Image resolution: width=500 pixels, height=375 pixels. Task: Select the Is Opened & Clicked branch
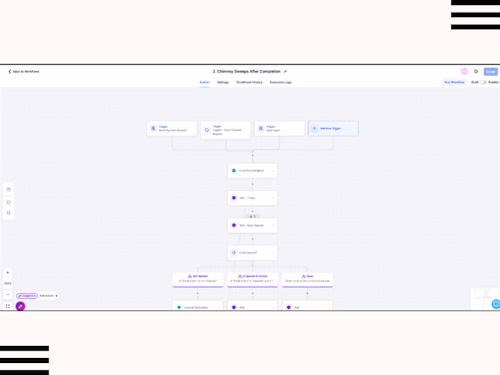click(x=252, y=279)
